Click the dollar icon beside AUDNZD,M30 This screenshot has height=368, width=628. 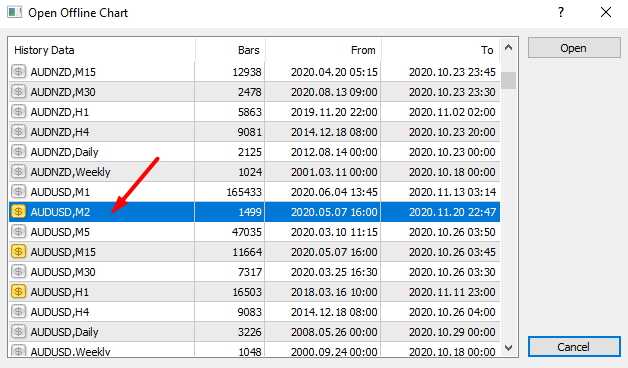[x=18, y=92]
